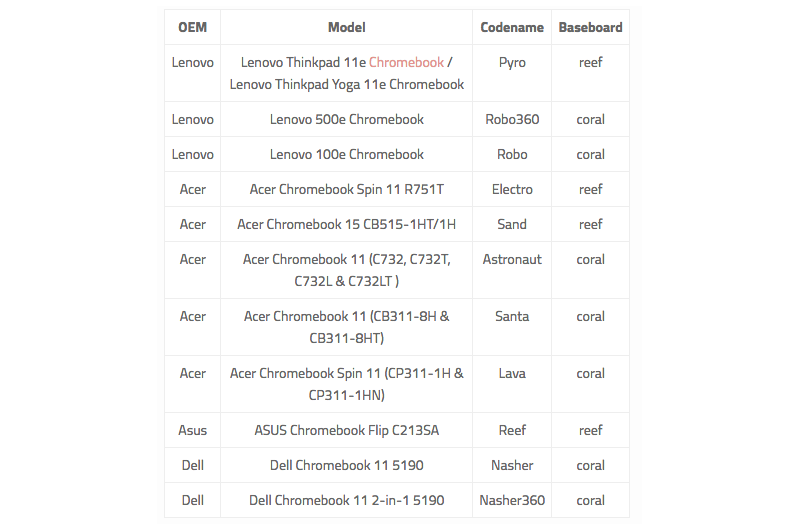Click the Nasher360 codename cell
This screenshot has height=530, width=800.
512,500
